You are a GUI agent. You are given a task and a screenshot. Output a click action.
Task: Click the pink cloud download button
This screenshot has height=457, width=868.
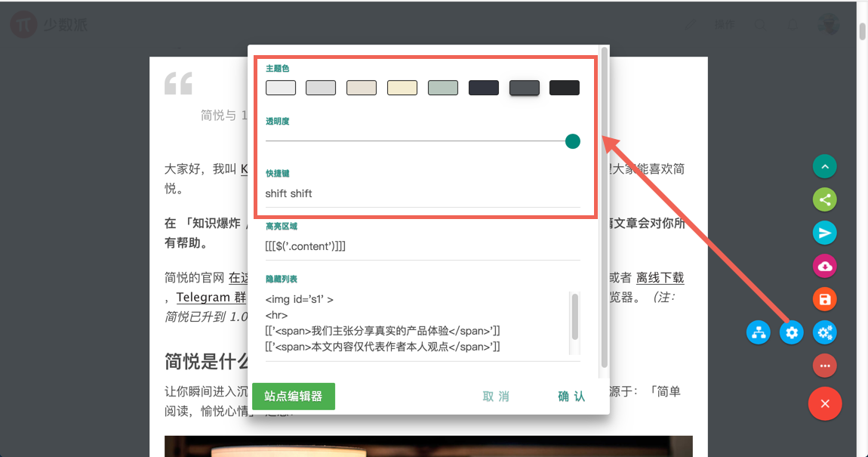824,267
